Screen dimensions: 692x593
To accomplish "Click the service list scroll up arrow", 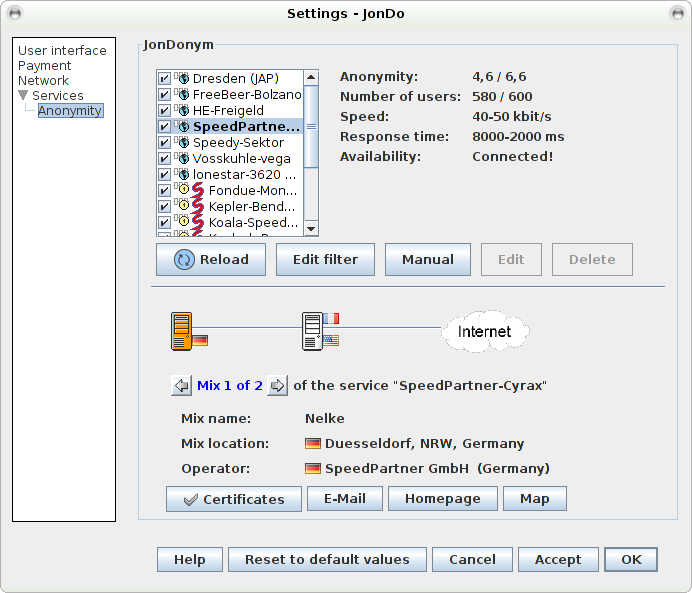I will click(x=311, y=77).
